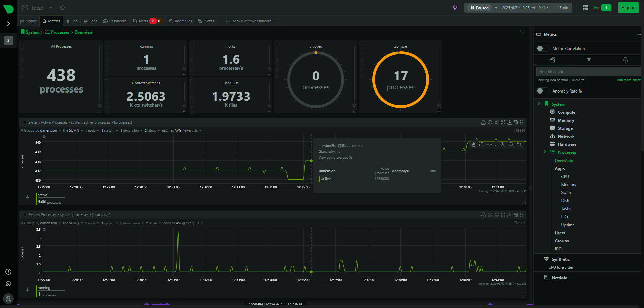This screenshot has height=308, width=644.
Task: Turn on the Anomaly Rate % toggle
Action: [x=542, y=91]
